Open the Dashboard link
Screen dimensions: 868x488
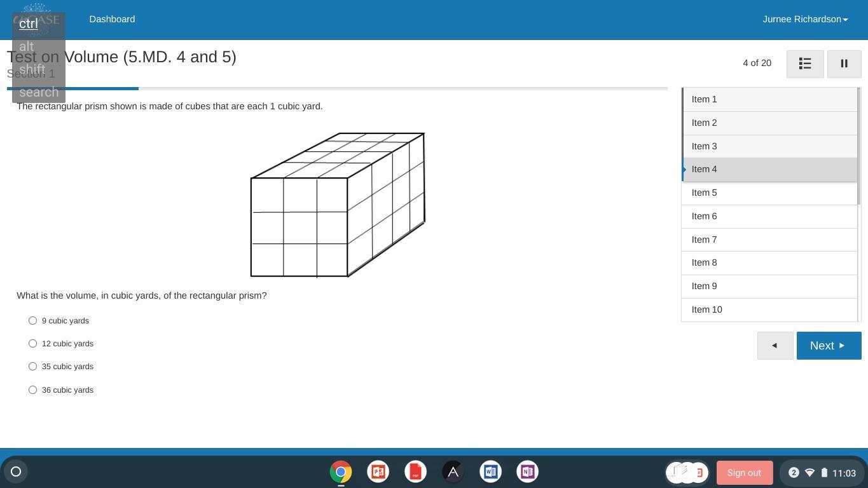tap(112, 19)
